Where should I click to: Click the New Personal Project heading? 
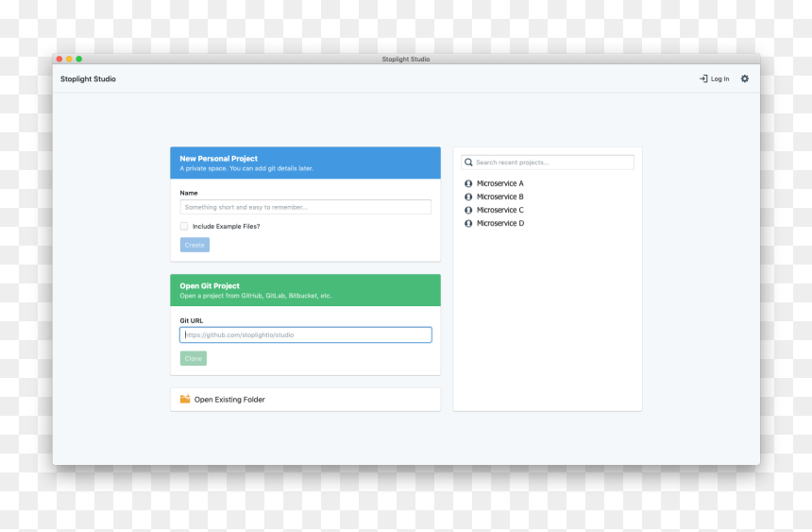[x=218, y=159]
